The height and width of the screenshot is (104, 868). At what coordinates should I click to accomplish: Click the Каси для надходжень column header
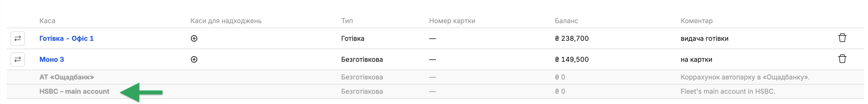coord(226,21)
